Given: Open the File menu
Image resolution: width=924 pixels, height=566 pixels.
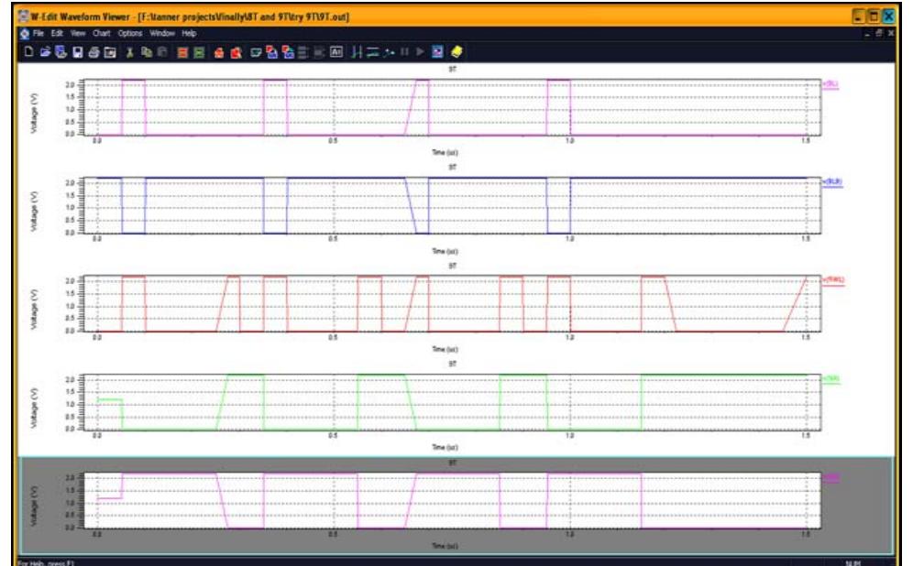Looking at the screenshot, I should [x=38, y=34].
